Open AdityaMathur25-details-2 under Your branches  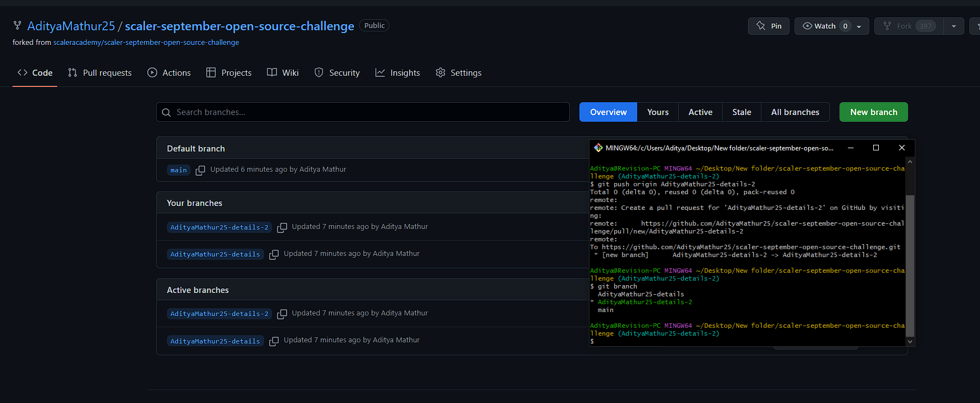[219, 227]
